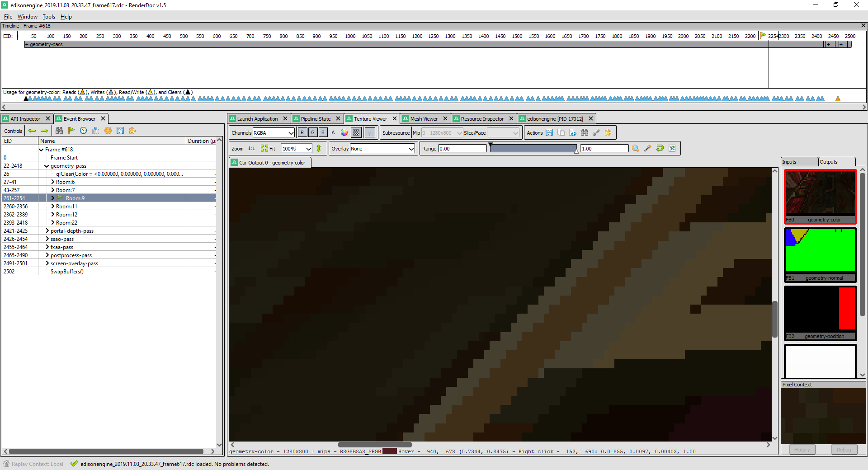Collapse the geometry-pass tree node
The height and width of the screenshot is (470, 868).
point(47,166)
